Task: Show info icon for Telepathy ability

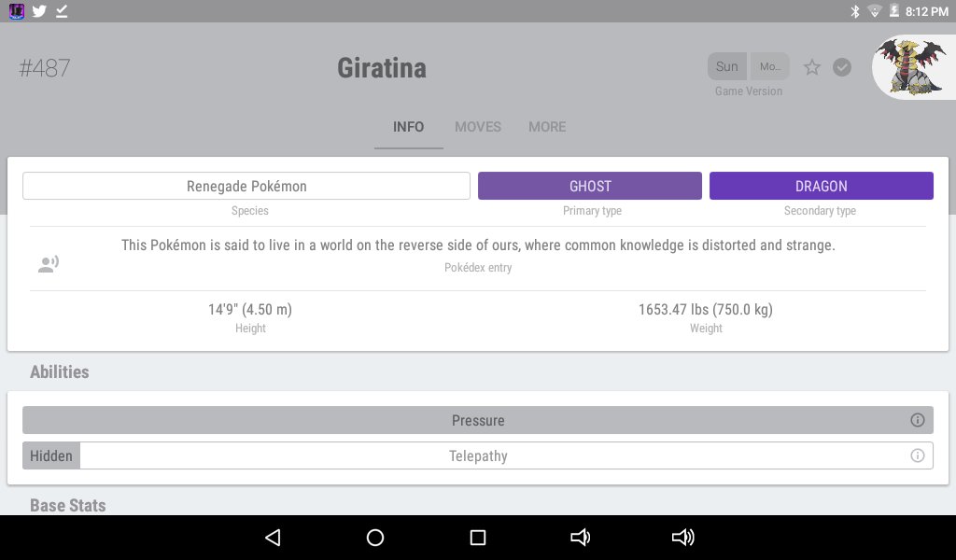Action: click(x=917, y=455)
